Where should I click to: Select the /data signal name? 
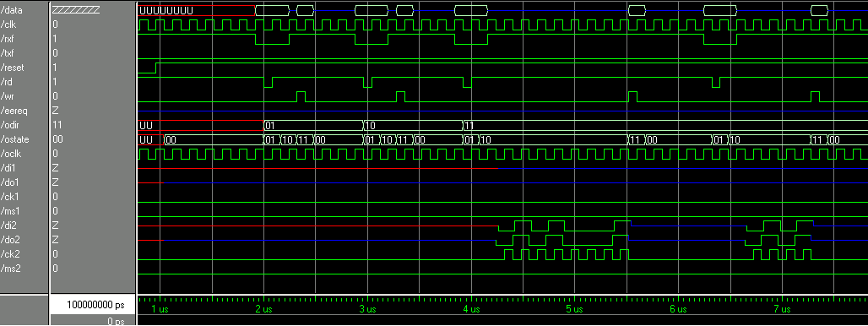[12, 10]
